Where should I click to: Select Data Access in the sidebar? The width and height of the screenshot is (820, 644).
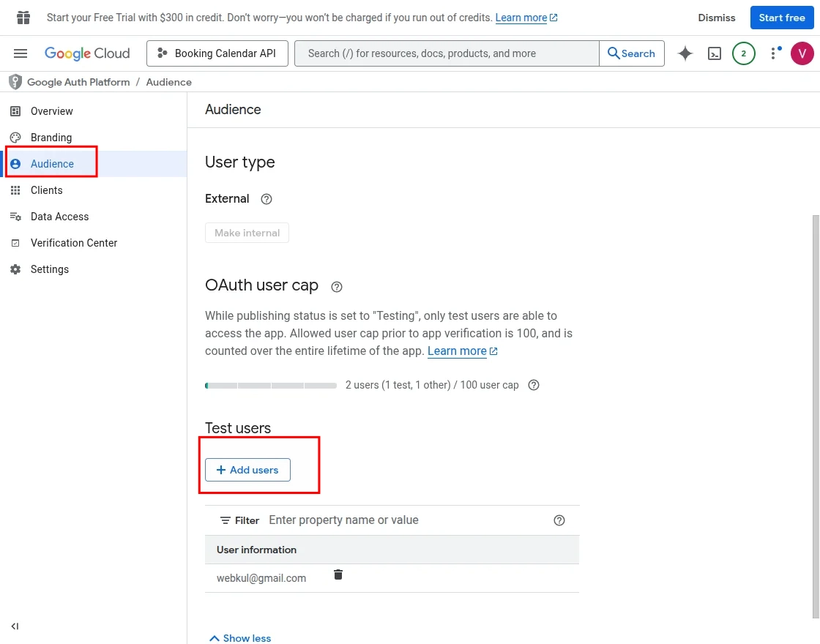click(59, 217)
